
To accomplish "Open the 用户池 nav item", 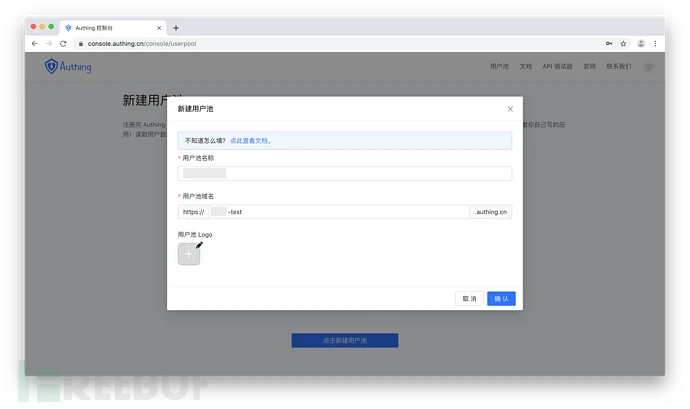I will coord(499,66).
